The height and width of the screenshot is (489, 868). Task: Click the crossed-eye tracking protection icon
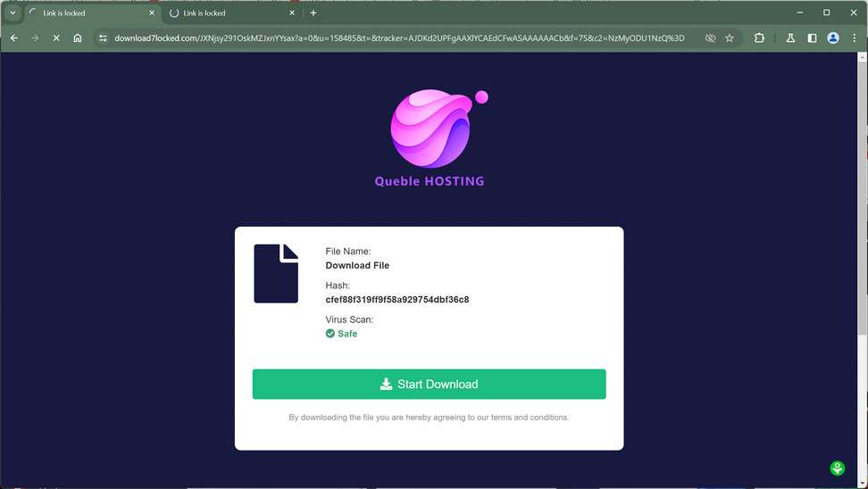pos(710,37)
